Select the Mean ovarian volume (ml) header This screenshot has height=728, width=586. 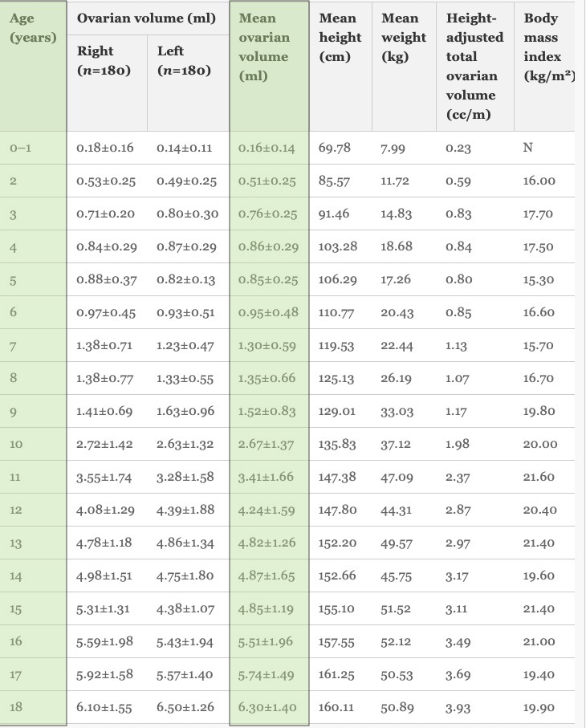coord(269,66)
